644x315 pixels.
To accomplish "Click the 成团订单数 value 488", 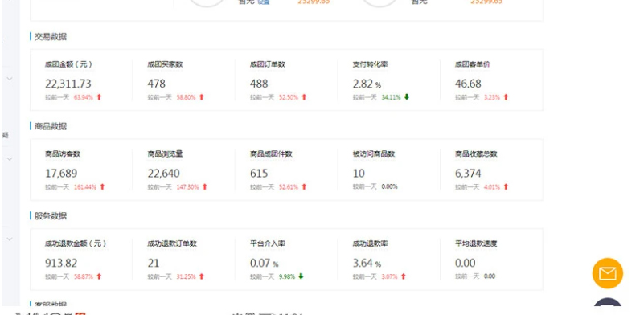I will tap(259, 84).
